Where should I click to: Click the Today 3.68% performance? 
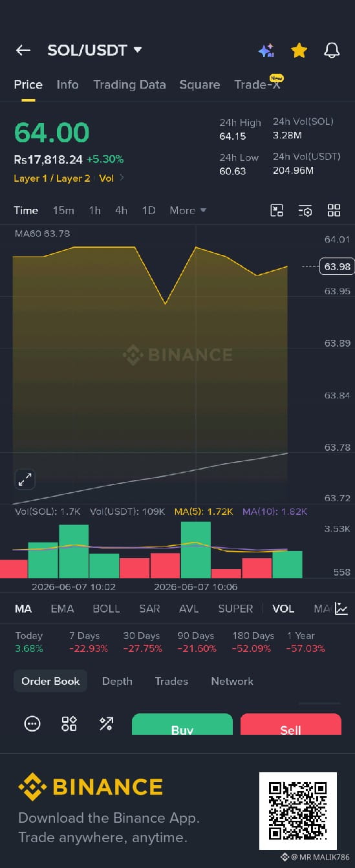(29, 642)
